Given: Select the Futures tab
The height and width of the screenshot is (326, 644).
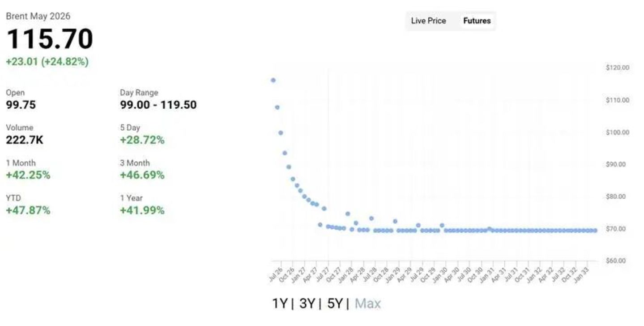Looking at the screenshot, I should click(x=477, y=21).
